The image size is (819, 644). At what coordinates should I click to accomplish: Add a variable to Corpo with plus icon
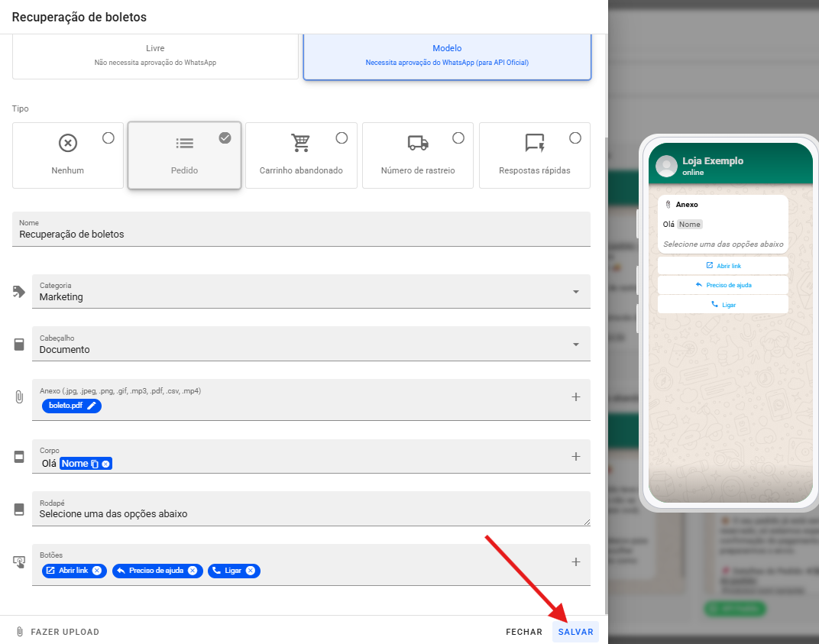tap(576, 457)
